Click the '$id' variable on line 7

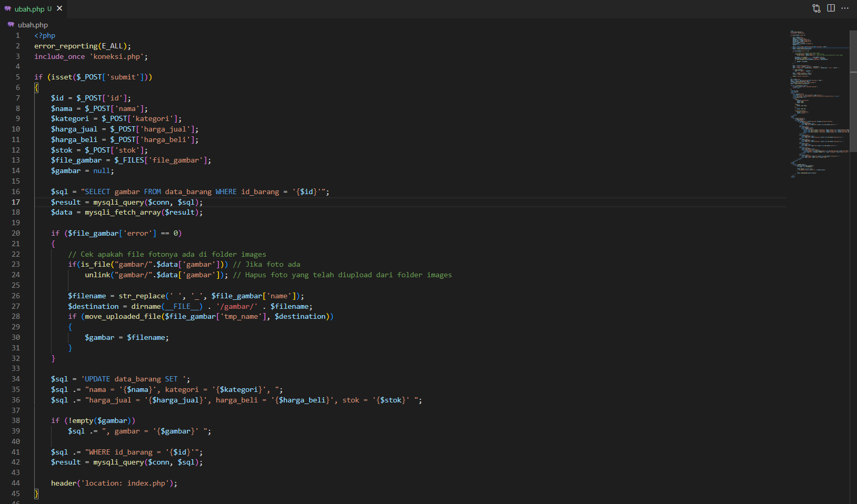[57, 98]
